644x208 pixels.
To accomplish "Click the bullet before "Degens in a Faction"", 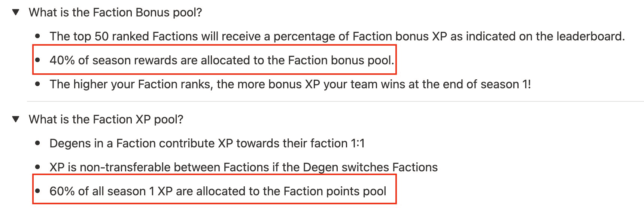I will point(37,143).
